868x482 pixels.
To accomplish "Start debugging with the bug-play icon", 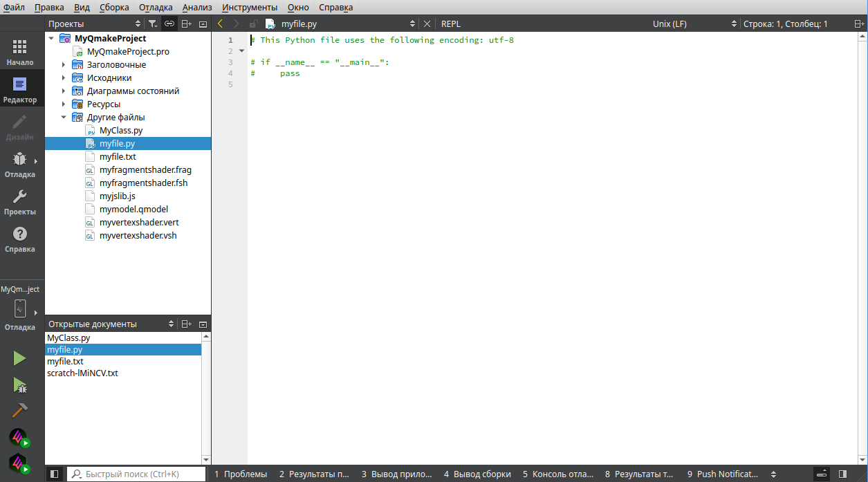I will tap(19, 384).
